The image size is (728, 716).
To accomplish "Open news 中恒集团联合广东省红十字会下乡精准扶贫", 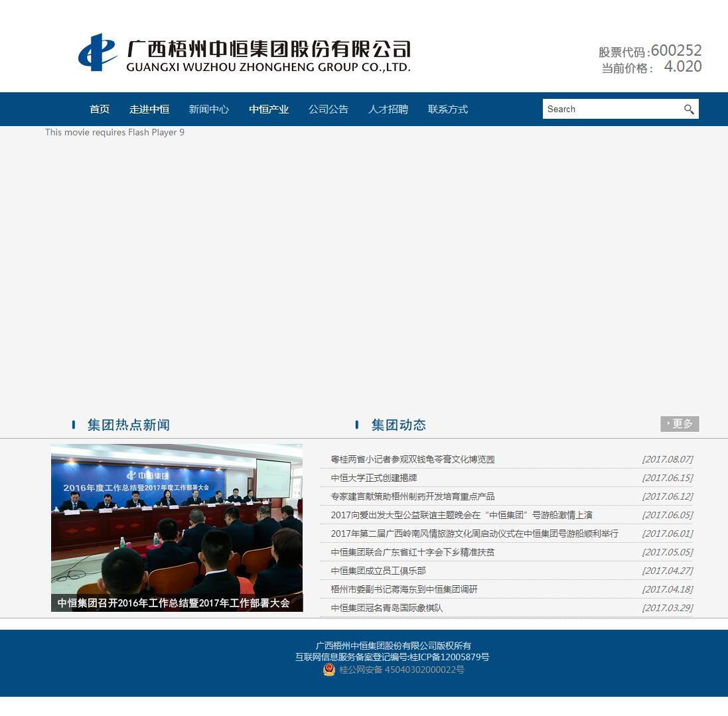I will (412, 552).
